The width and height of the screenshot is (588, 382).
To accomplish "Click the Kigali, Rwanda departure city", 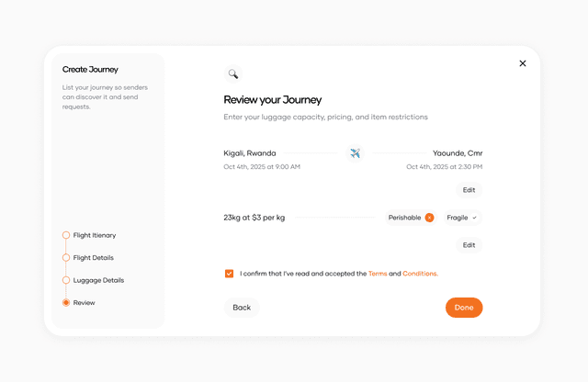I will (x=249, y=153).
